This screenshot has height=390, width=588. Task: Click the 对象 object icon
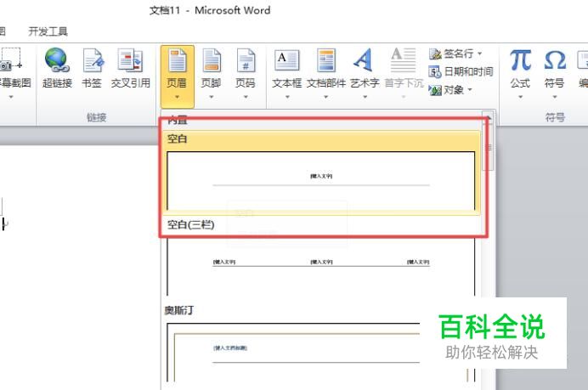coord(434,90)
